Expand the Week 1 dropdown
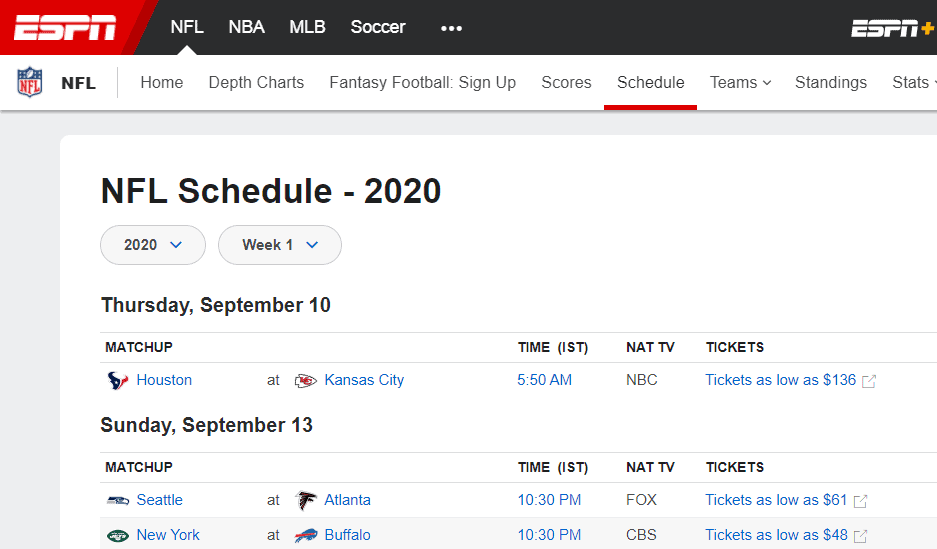Image resolution: width=937 pixels, height=549 pixels. click(x=280, y=245)
